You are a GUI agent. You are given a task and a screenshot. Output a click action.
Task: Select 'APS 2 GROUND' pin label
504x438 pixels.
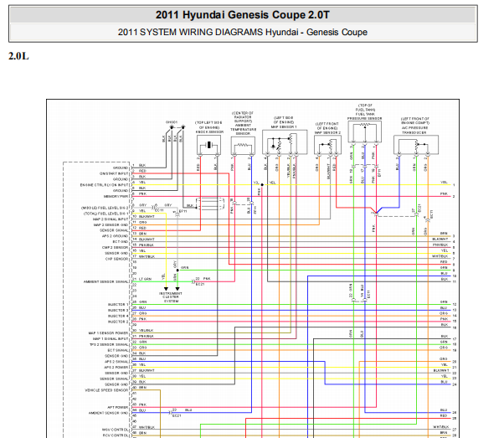(115, 236)
